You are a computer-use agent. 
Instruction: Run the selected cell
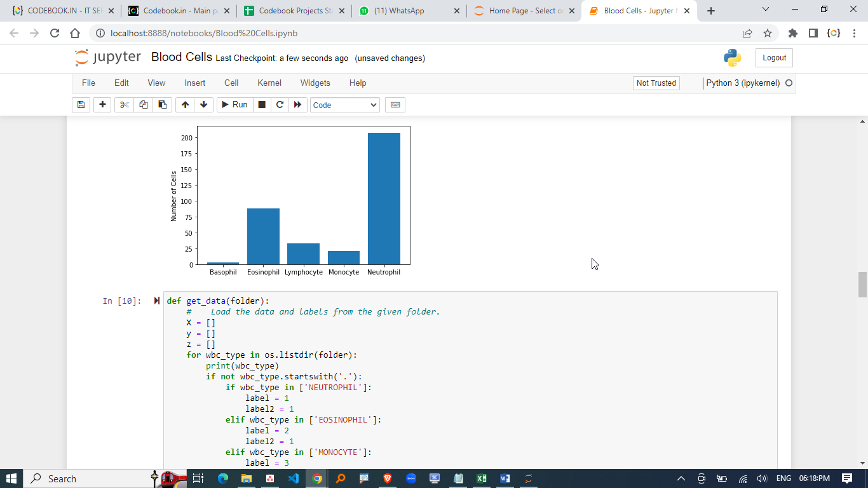click(234, 105)
